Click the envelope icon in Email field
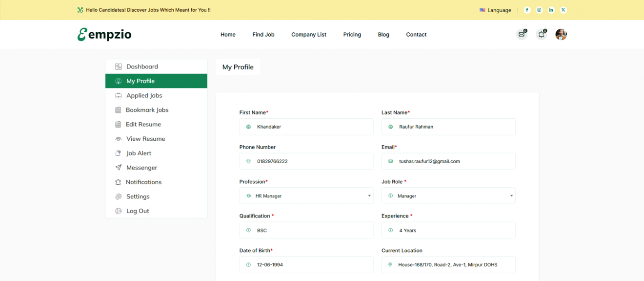Screen dimensions: 644x281 coord(390,161)
